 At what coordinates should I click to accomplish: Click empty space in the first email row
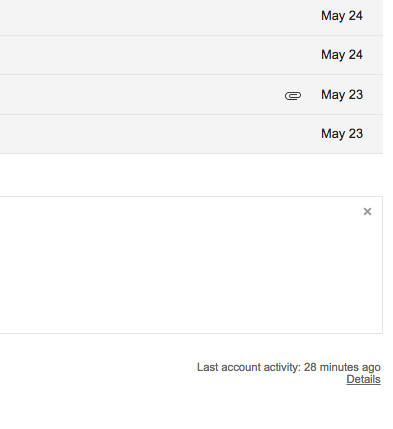tap(157, 17)
